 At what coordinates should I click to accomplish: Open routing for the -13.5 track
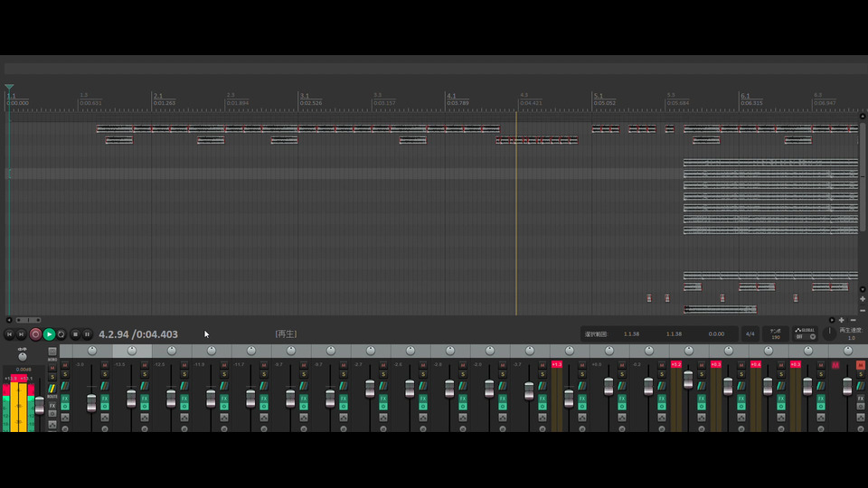(x=145, y=386)
